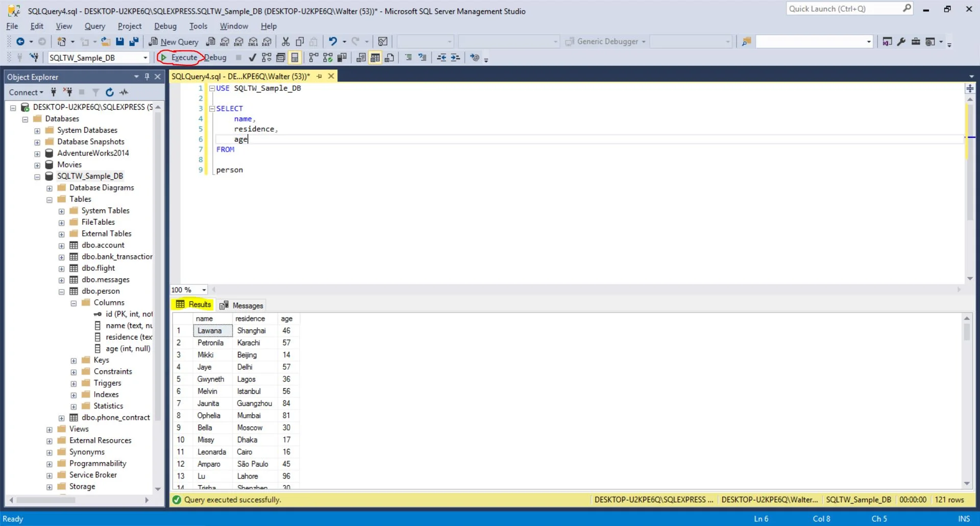This screenshot has height=526, width=980.
Task: Click the results grid vertical scrollbar thumb
Action: click(x=967, y=332)
